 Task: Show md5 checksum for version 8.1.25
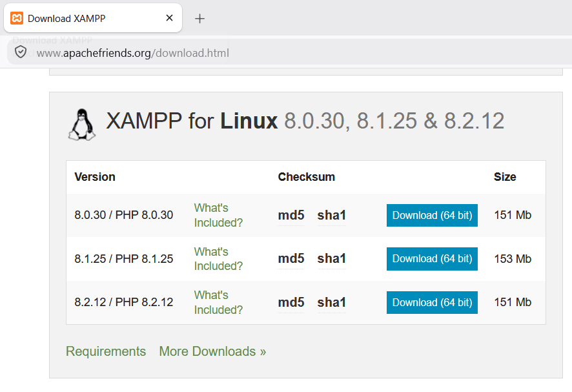click(291, 259)
